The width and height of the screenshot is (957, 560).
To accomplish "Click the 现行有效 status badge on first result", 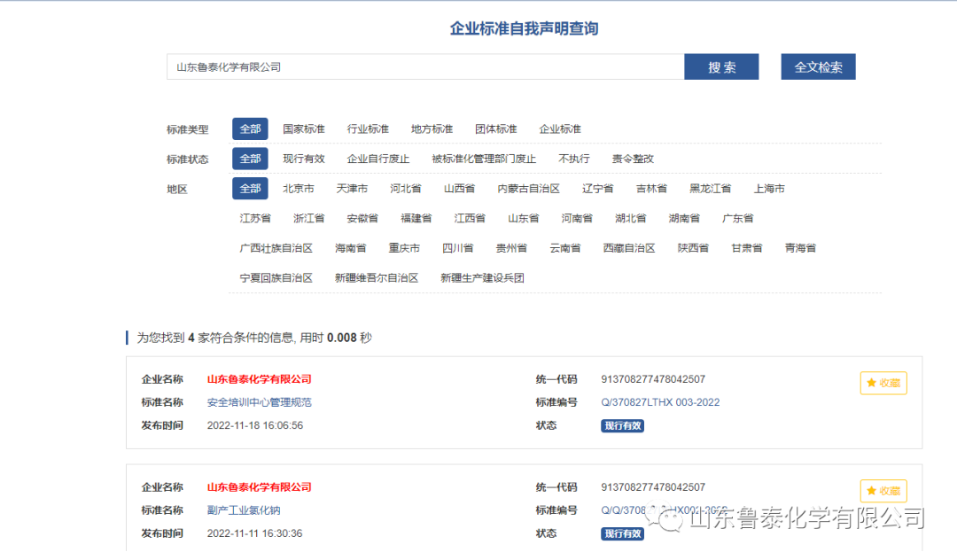I will pyautogui.click(x=622, y=425).
